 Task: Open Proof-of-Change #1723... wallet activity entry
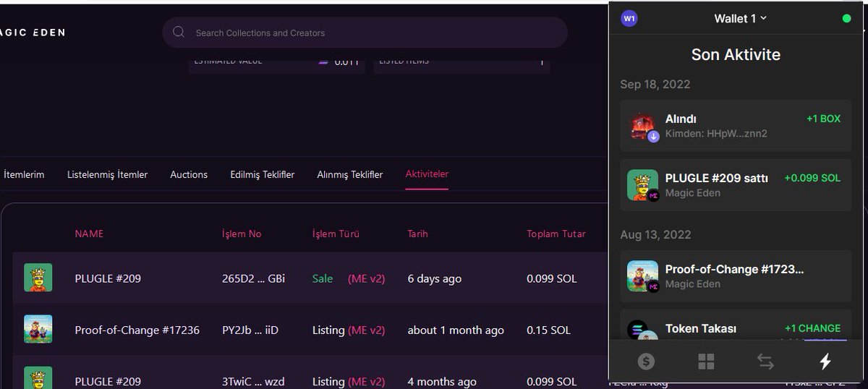736,276
